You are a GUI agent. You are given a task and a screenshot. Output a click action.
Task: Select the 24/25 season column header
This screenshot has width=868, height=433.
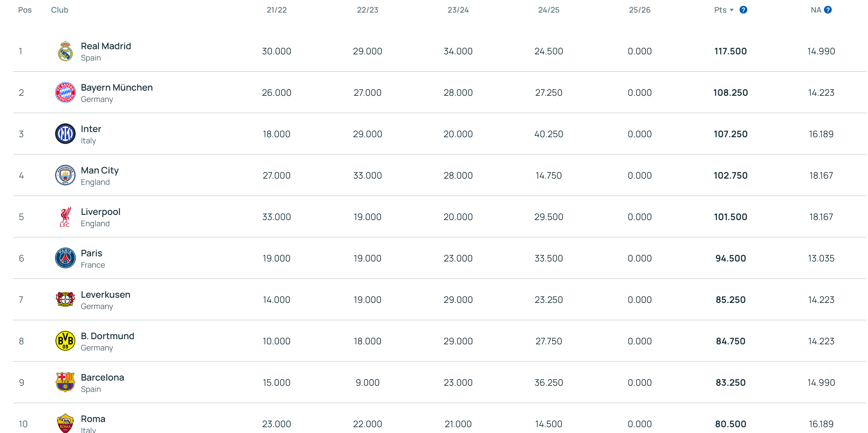pyautogui.click(x=549, y=10)
